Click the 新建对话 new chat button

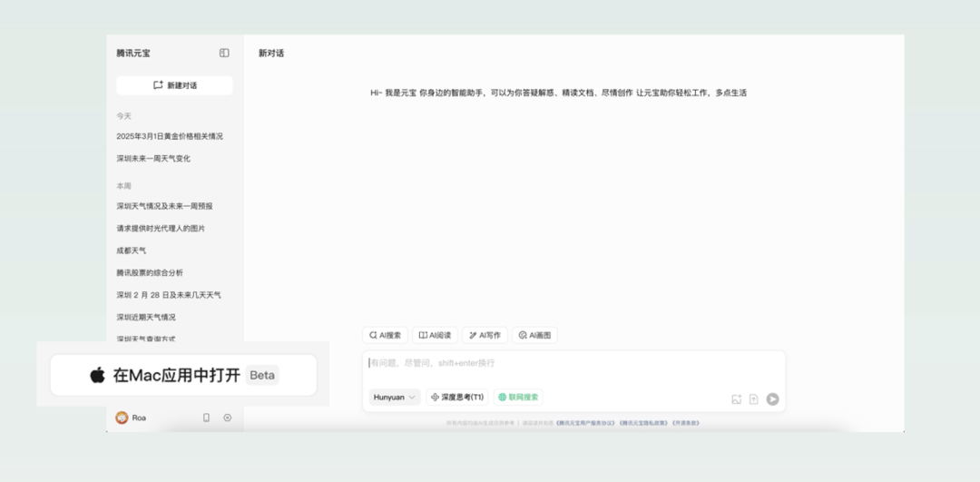(x=174, y=85)
